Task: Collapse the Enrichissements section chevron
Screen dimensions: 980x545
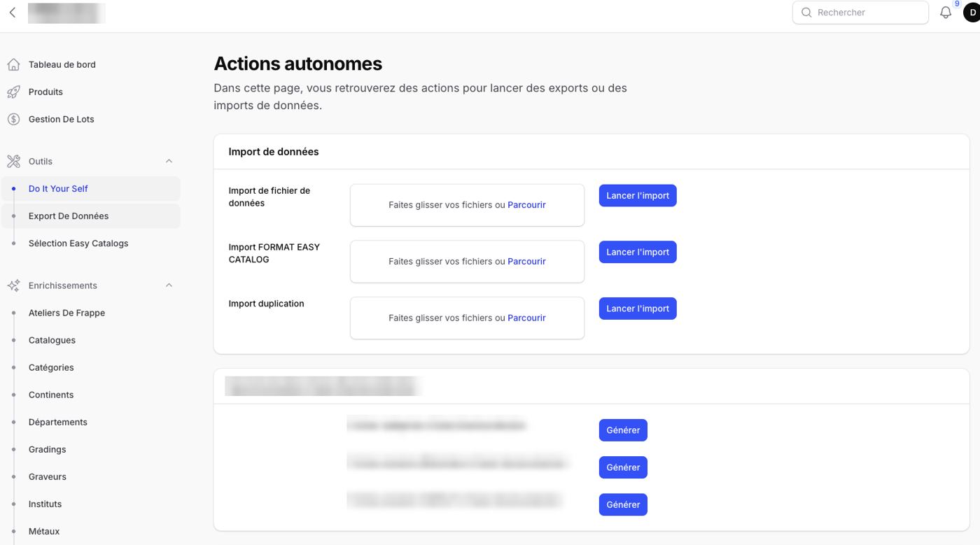Action: click(169, 285)
